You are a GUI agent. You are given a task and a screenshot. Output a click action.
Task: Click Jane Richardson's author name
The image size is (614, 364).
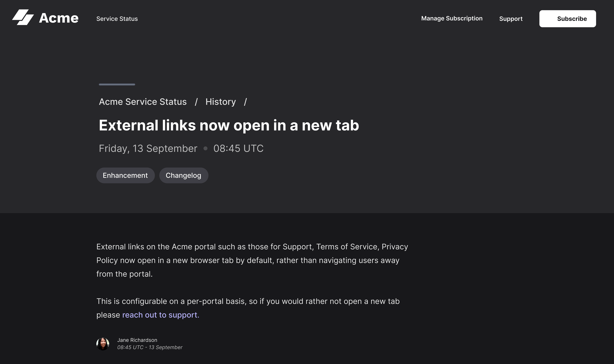[x=137, y=340]
